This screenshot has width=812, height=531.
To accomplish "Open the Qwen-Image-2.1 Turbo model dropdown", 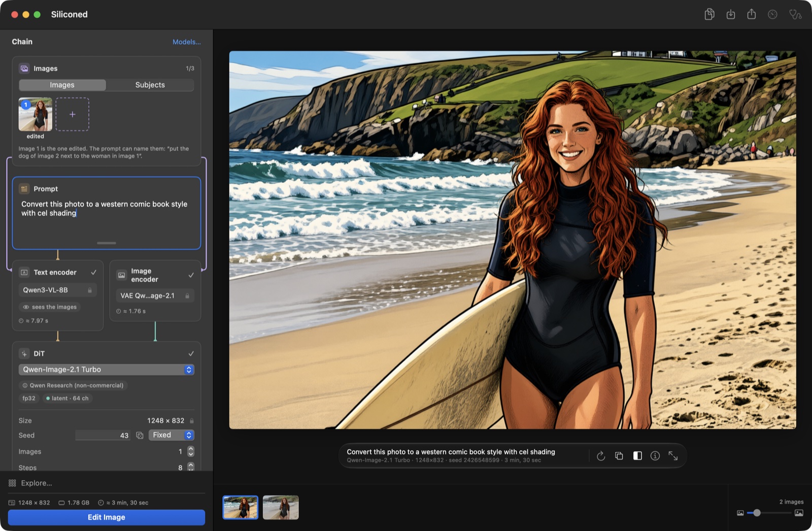I will [x=107, y=370].
